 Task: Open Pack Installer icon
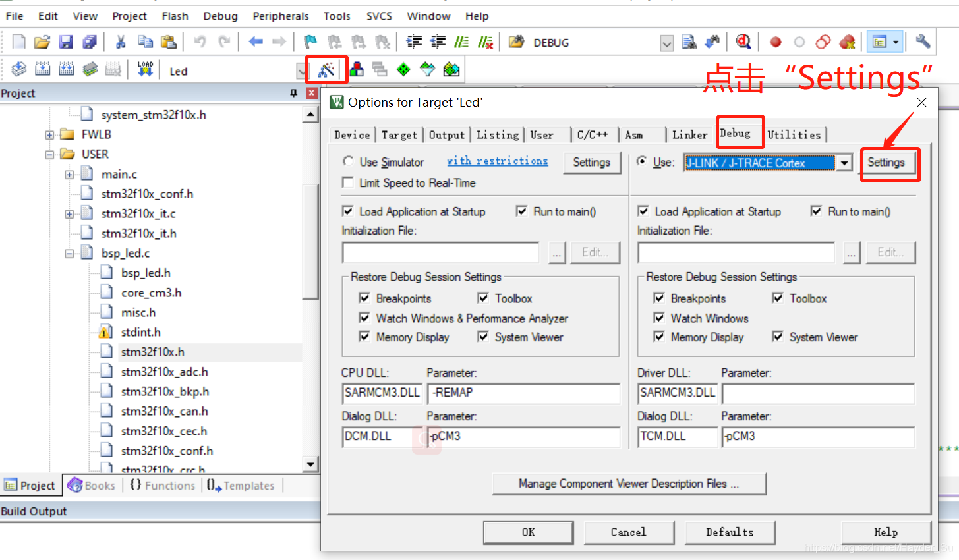tap(451, 70)
